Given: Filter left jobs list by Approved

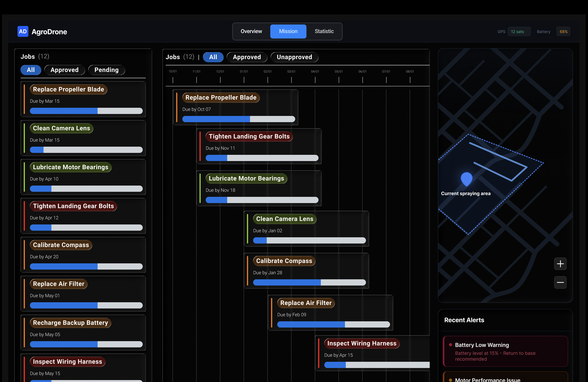Looking at the screenshot, I should click(65, 70).
